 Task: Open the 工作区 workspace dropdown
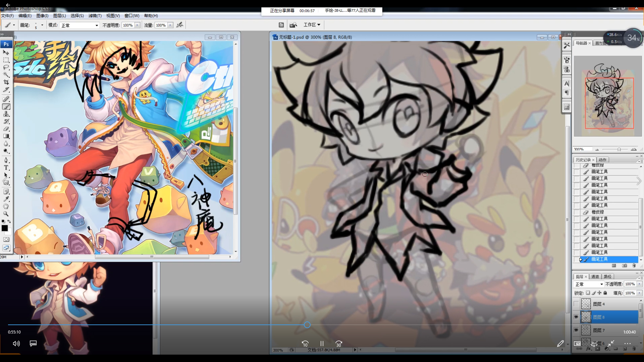[312, 25]
